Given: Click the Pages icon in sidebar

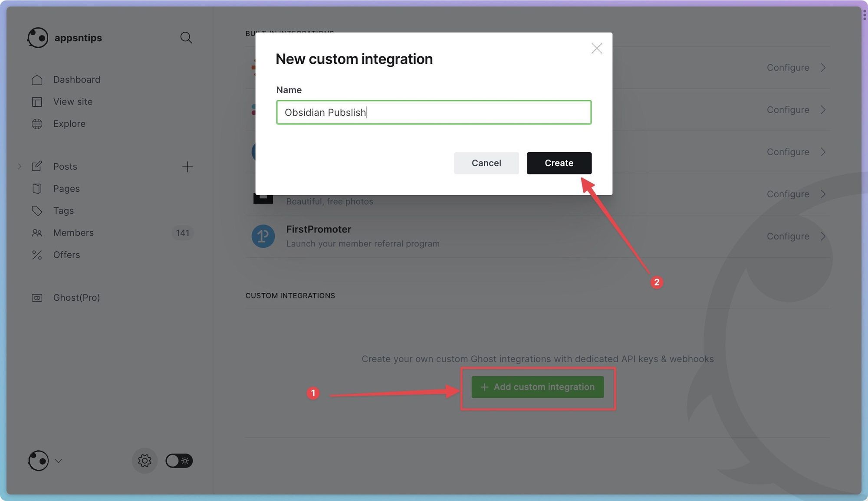Looking at the screenshot, I should [37, 188].
